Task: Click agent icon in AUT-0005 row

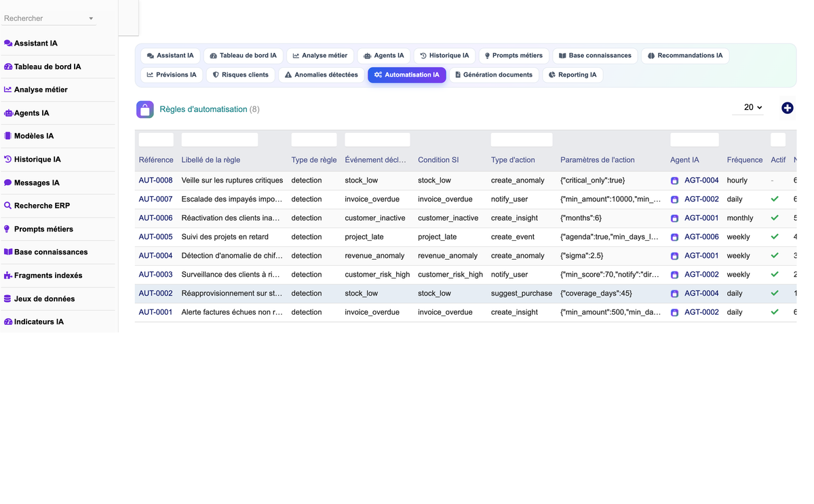Action: coord(674,237)
